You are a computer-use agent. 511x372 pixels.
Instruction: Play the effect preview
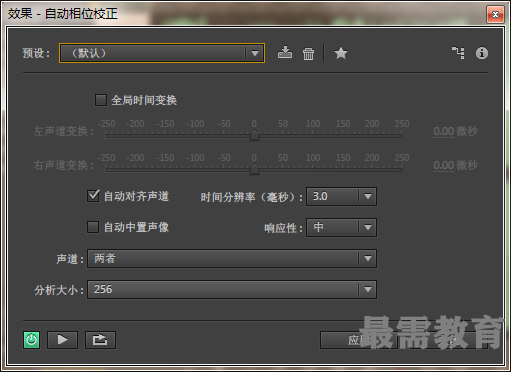(62, 340)
